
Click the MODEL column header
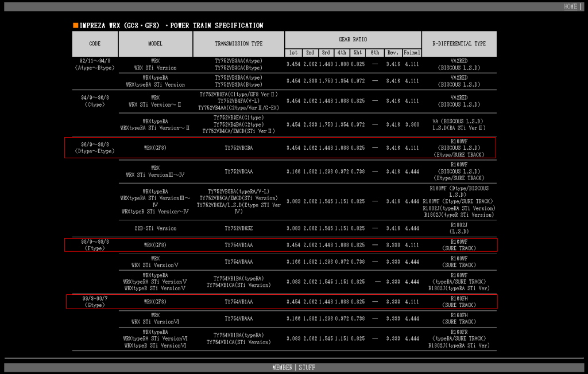point(155,44)
